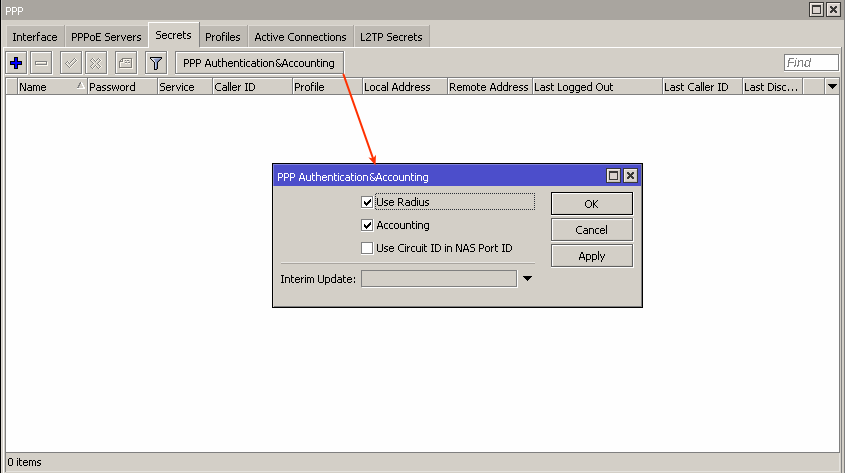Click the Interim Update input field
The width and height of the screenshot is (845, 473).
point(438,279)
